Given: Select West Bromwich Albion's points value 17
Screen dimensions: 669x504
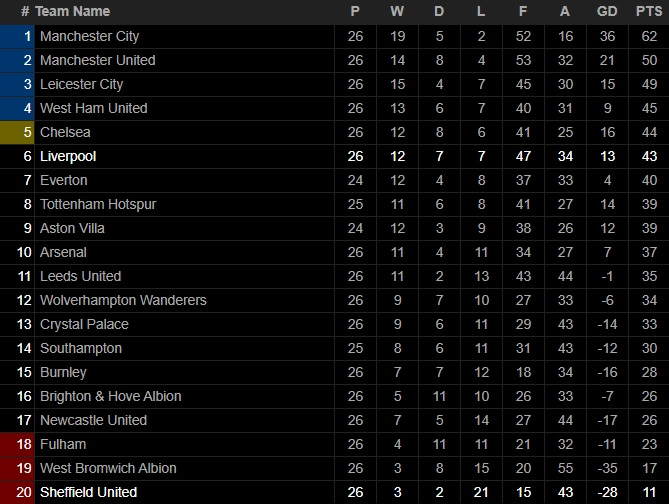Looking at the screenshot, I should click(x=649, y=468).
